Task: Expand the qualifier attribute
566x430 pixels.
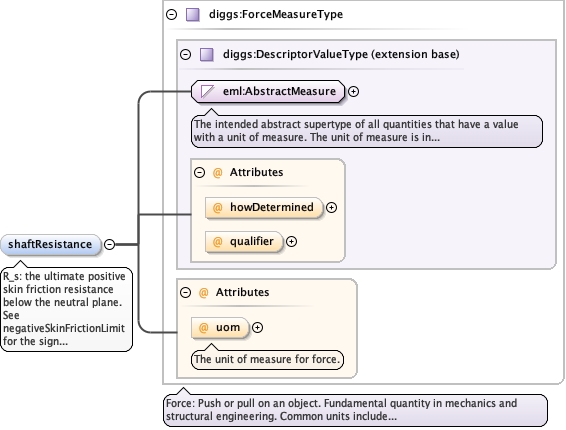Action: 291,242
